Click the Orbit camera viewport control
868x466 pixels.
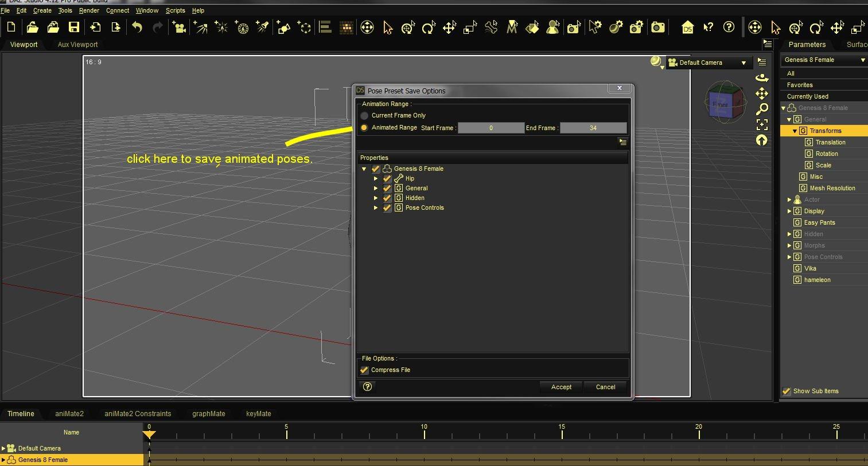pyautogui.click(x=762, y=77)
